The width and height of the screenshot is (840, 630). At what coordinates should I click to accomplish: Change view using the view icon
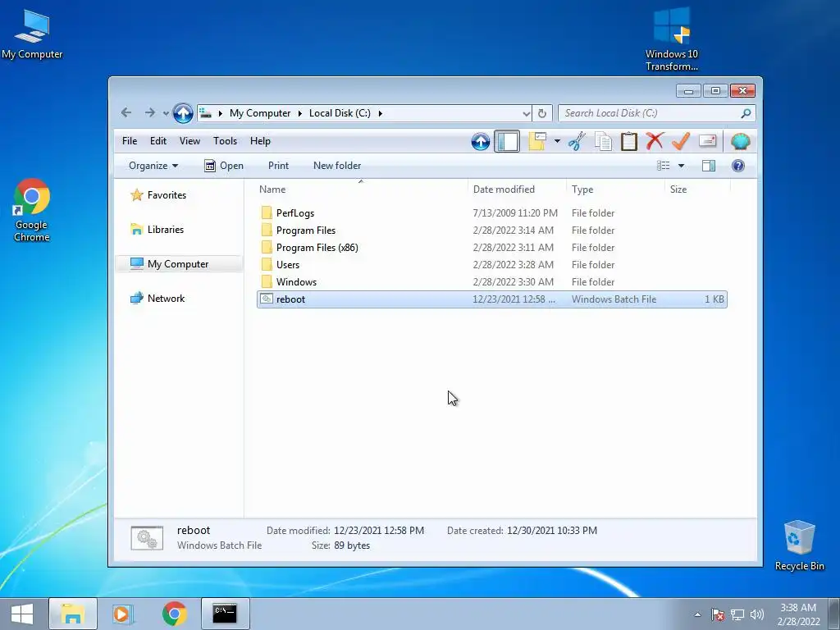pos(663,166)
